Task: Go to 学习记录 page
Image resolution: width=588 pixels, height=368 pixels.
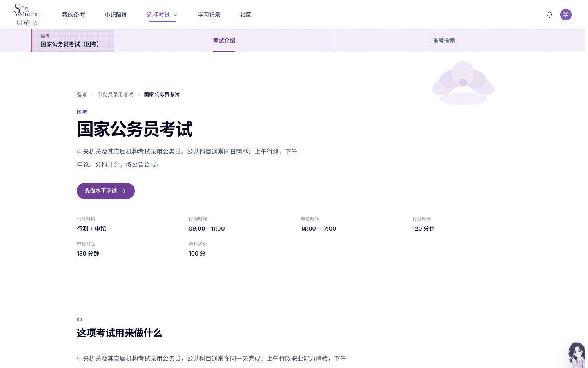Action: [x=209, y=15]
